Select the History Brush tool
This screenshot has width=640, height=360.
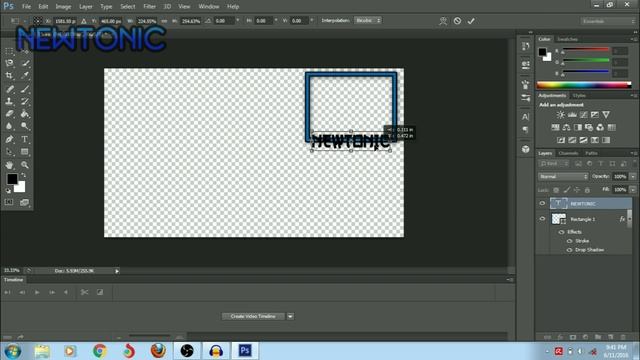25,101
